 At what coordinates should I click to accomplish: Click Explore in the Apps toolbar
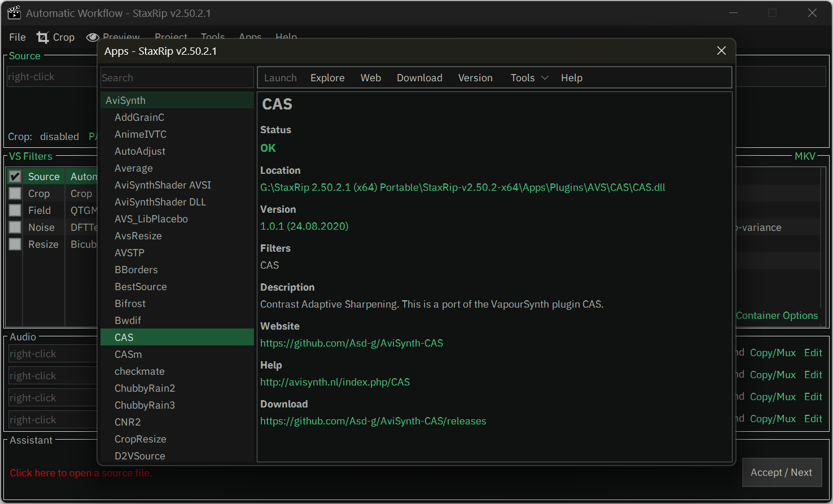[x=327, y=78]
